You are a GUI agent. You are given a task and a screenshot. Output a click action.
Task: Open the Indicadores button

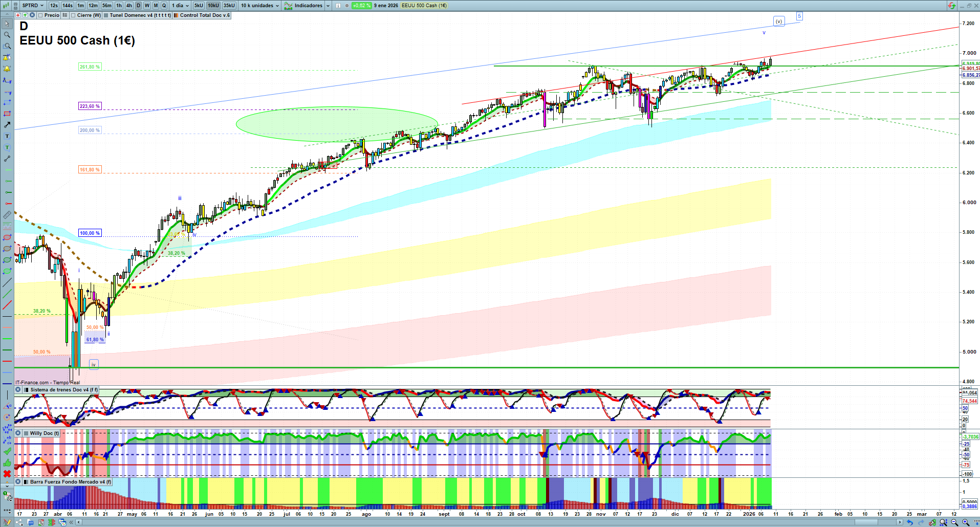(x=303, y=6)
